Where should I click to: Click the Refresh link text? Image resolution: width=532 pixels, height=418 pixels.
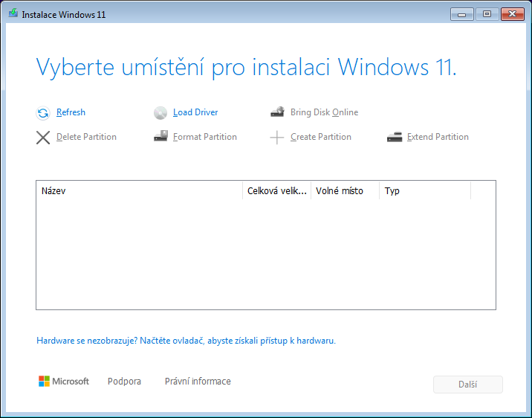click(x=71, y=112)
